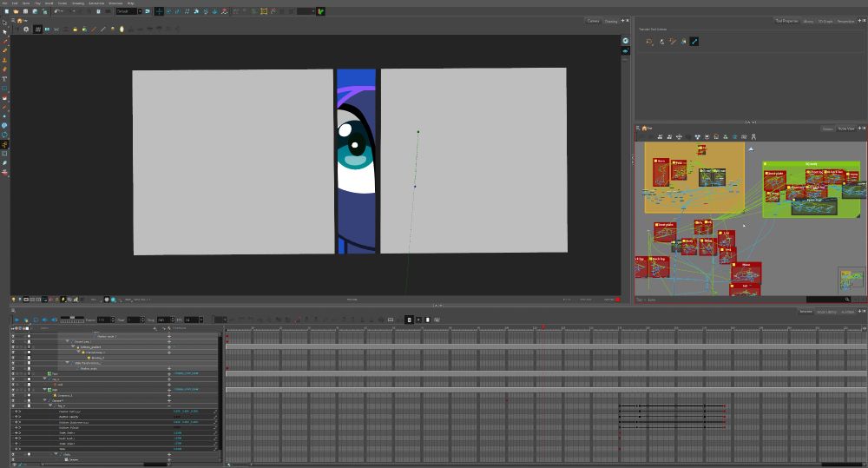The width and height of the screenshot is (868, 468).
Task: Click the Enable/Disable All icon in timeline layer header
Action: [x=13, y=328]
